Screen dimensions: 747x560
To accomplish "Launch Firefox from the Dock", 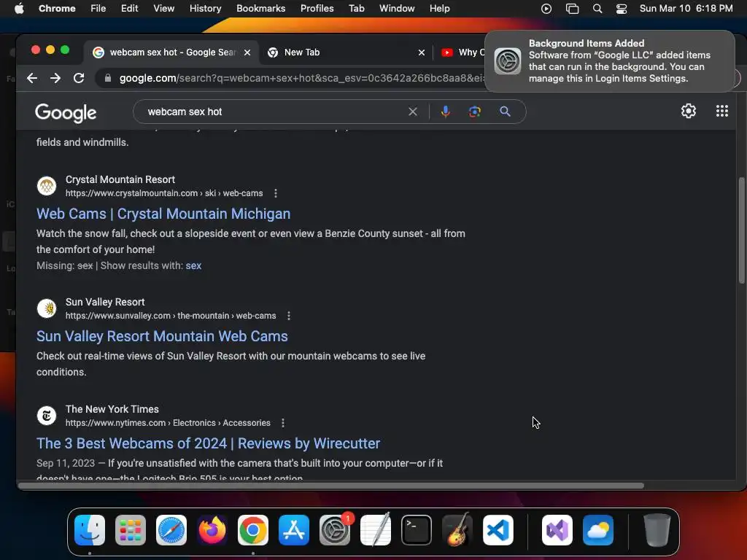I will click(x=212, y=530).
